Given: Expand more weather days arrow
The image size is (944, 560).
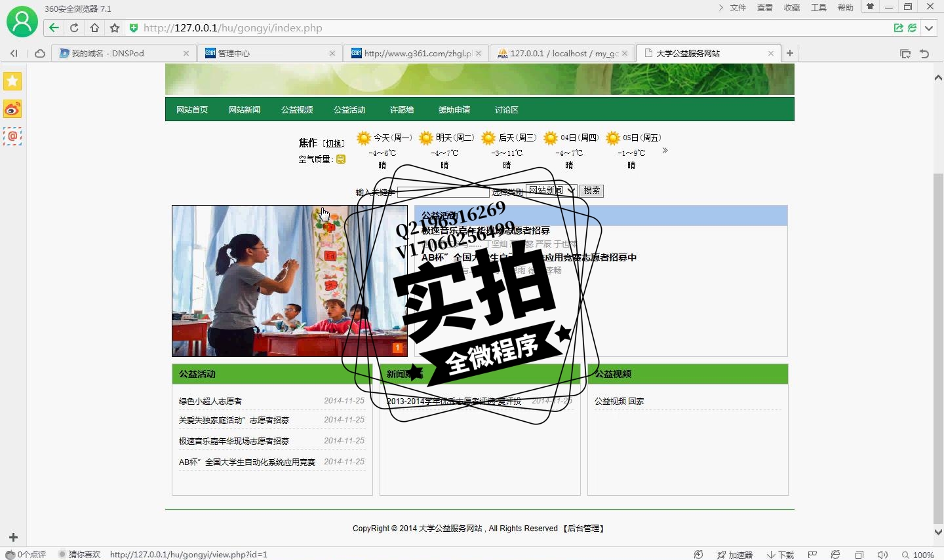Looking at the screenshot, I should coord(665,150).
